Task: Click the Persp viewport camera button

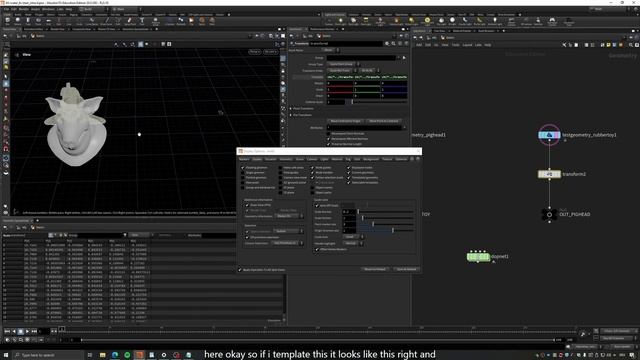Action: pyautogui.click(x=255, y=52)
